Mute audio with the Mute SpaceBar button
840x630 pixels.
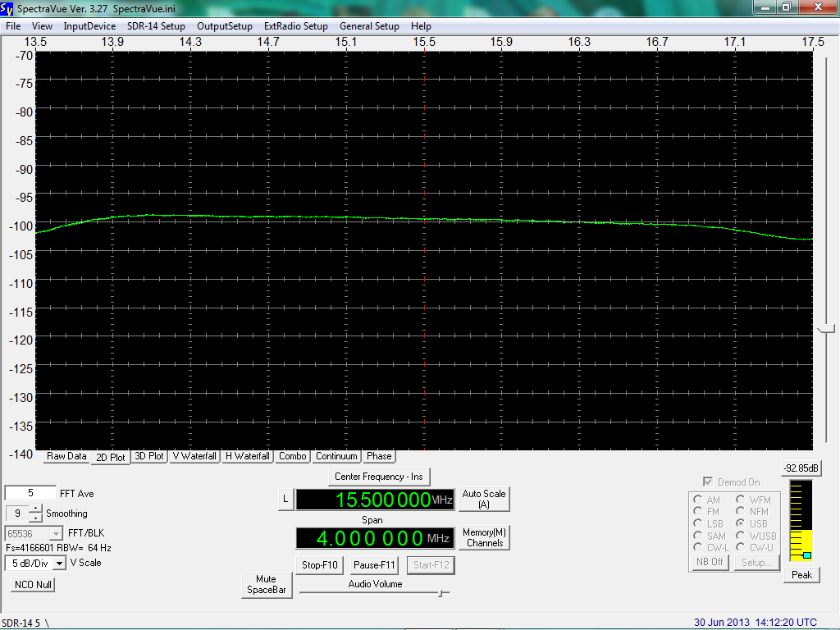[x=267, y=585]
